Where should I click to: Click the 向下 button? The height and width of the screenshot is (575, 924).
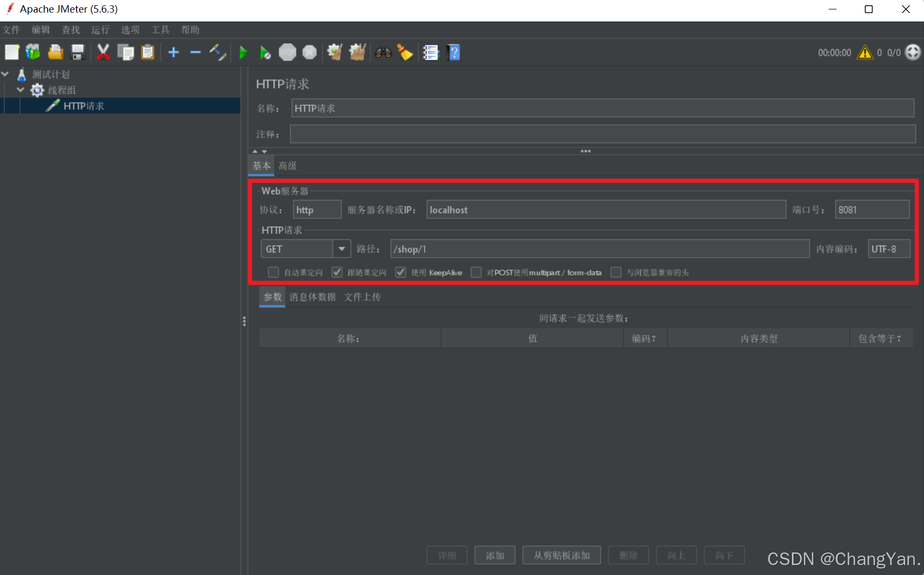click(x=724, y=555)
